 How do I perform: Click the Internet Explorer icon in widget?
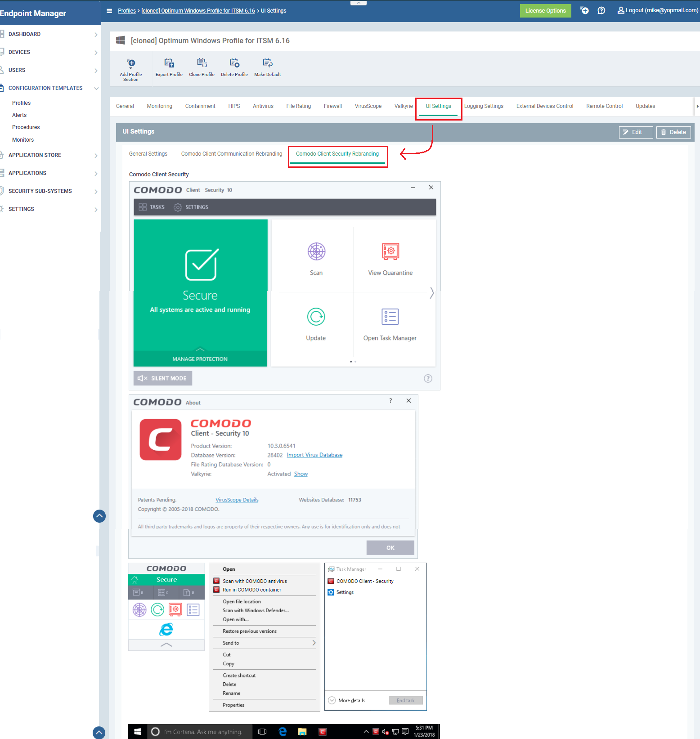(166, 629)
